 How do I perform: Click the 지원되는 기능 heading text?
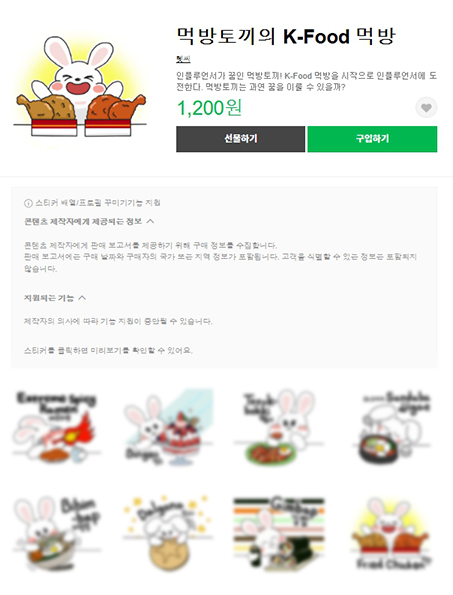coord(49,298)
